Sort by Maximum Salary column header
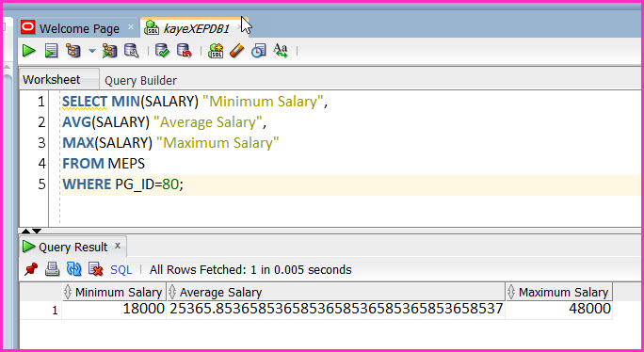The width and height of the screenshot is (644, 352). point(559,292)
